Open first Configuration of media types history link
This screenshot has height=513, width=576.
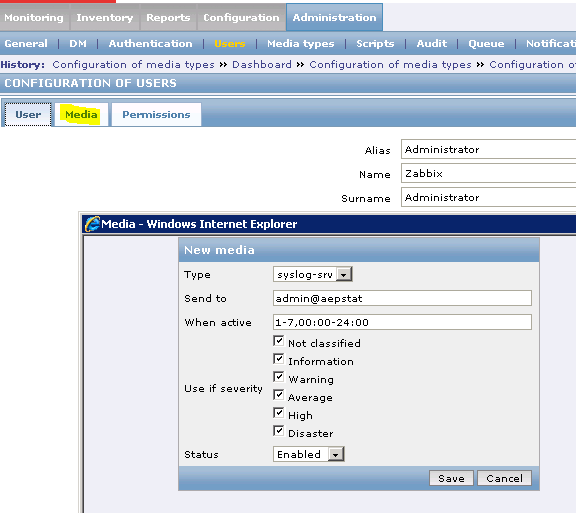coord(133,65)
